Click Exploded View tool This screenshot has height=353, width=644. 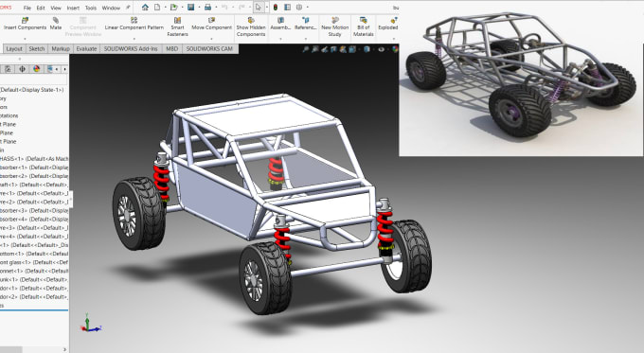pyautogui.click(x=388, y=24)
